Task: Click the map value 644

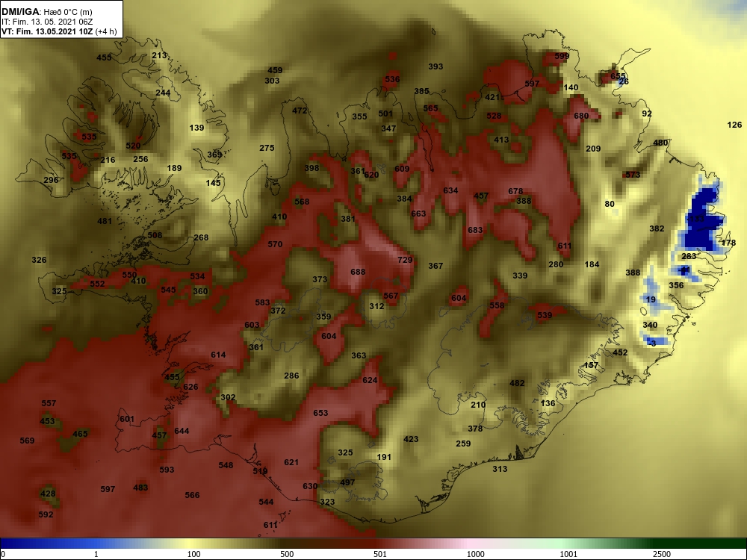Action: pos(182,431)
